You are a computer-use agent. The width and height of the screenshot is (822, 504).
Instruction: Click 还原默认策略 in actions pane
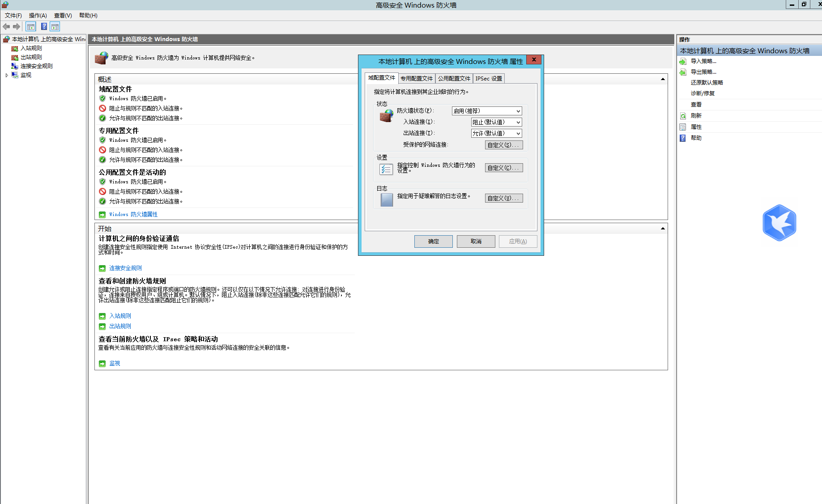[707, 83]
